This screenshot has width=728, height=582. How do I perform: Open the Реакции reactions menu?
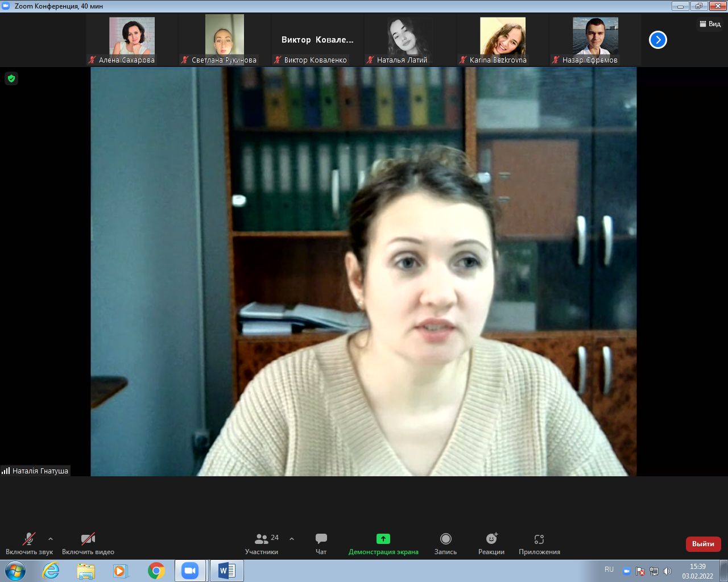coord(491,543)
